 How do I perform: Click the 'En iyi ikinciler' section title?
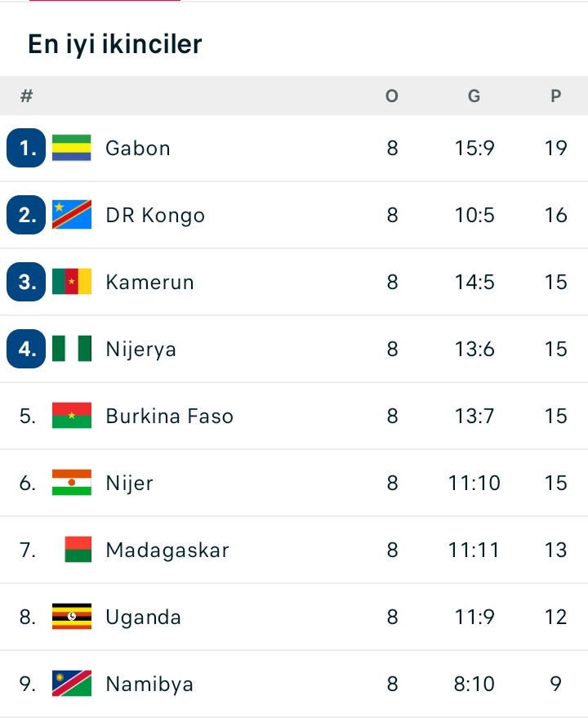tap(115, 44)
